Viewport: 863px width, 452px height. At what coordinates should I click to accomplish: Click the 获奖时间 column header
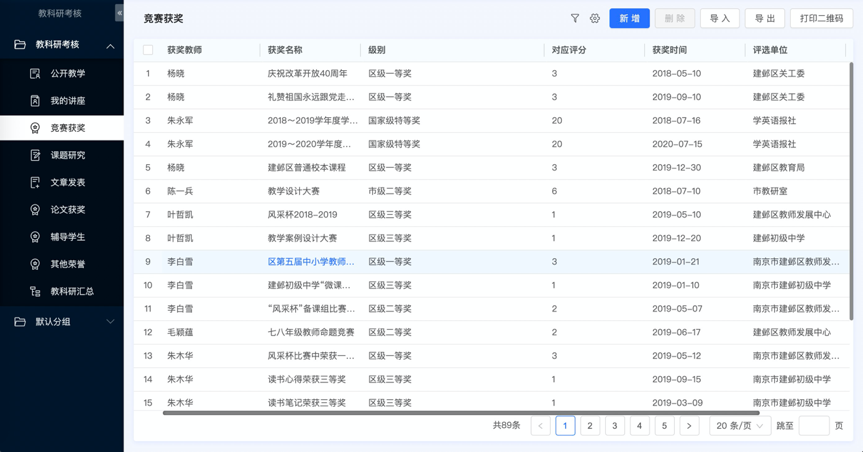[x=669, y=50]
